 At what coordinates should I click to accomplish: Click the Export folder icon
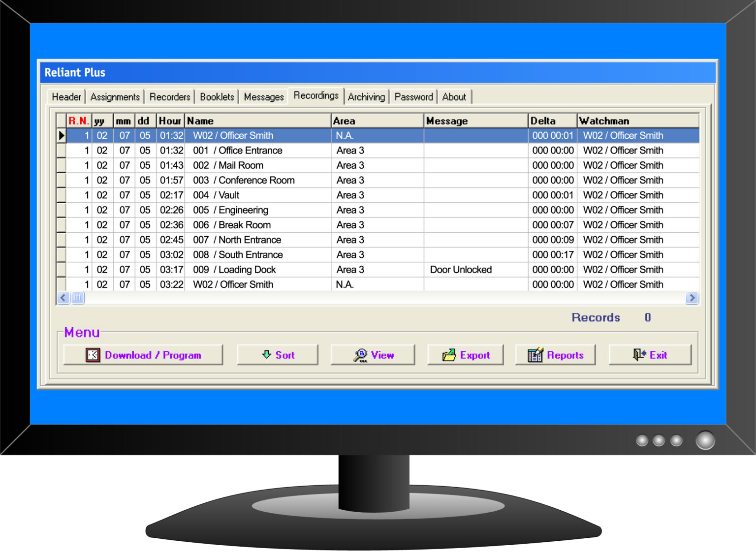click(x=449, y=355)
